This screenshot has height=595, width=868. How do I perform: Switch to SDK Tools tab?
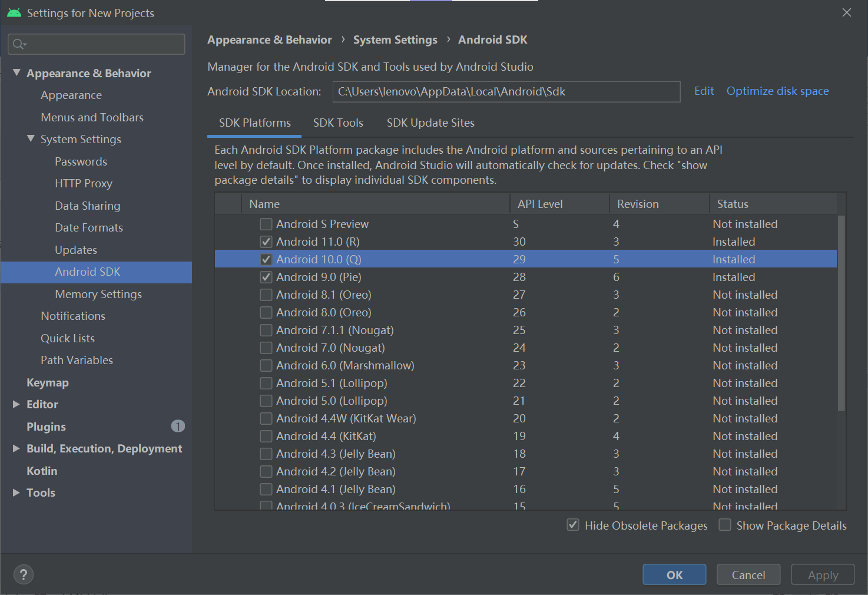[338, 123]
